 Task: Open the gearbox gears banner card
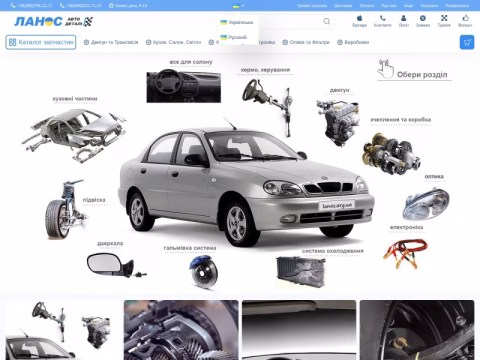(181, 330)
